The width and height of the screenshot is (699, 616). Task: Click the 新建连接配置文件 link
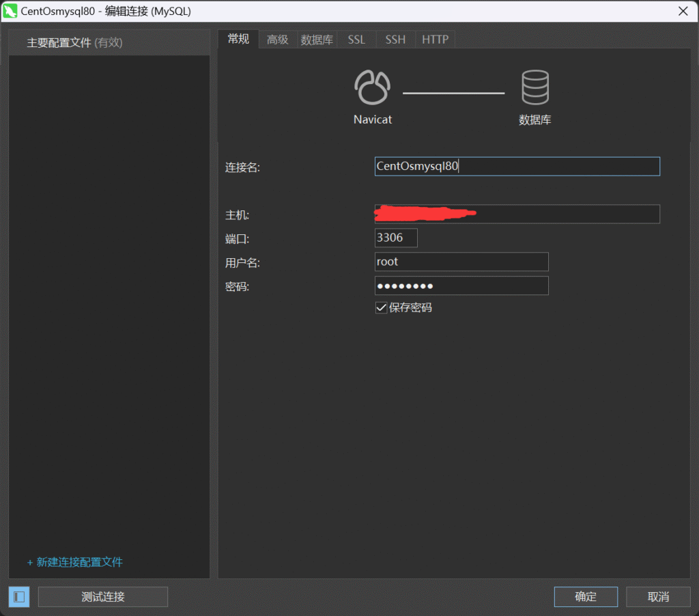[x=75, y=562]
